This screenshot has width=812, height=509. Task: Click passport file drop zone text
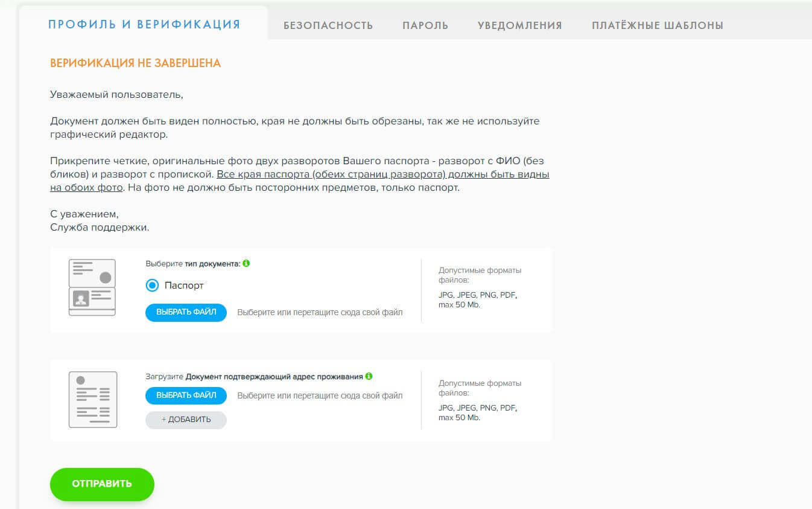click(320, 313)
